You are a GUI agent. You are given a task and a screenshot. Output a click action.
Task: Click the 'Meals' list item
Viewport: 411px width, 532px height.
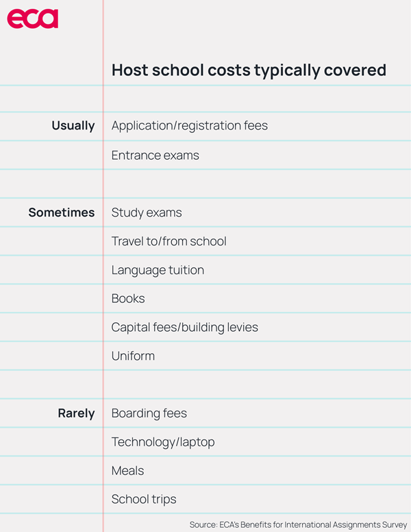pyautogui.click(x=128, y=471)
